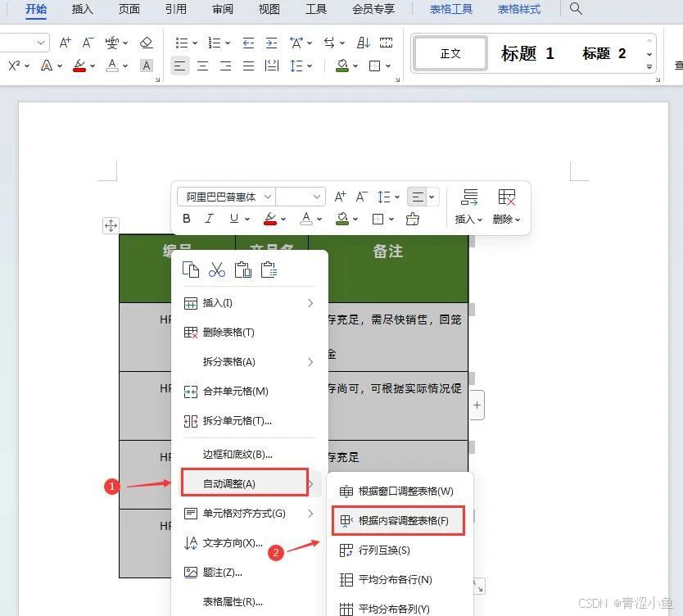Click the plus button to add column
The width and height of the screenshot is (683, 616).
(477, 405)
